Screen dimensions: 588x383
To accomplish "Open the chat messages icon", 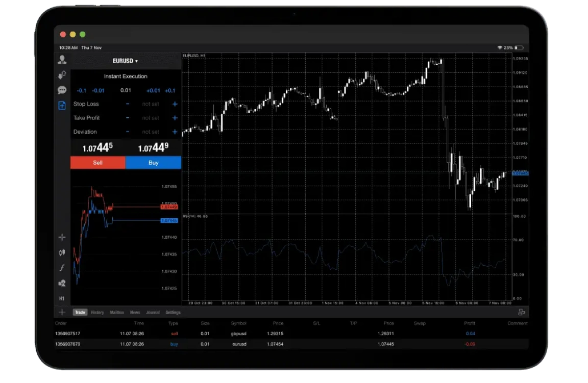I will coord(62,90).
